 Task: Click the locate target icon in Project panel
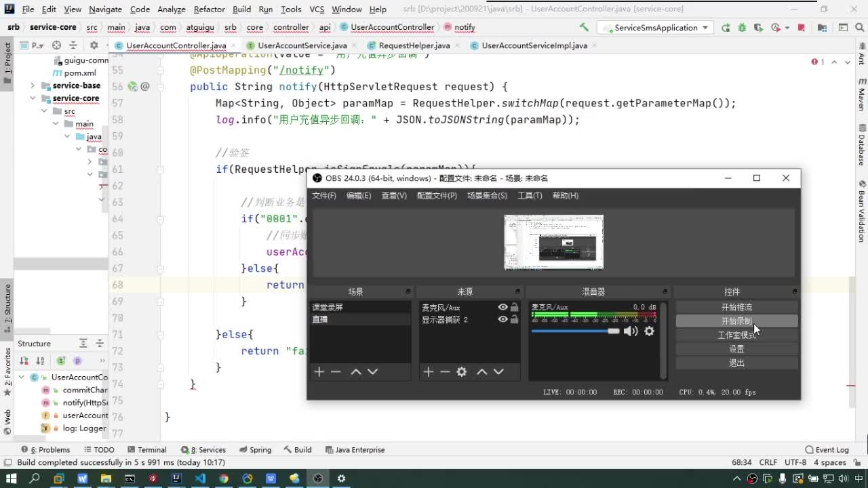coord(57,45)
